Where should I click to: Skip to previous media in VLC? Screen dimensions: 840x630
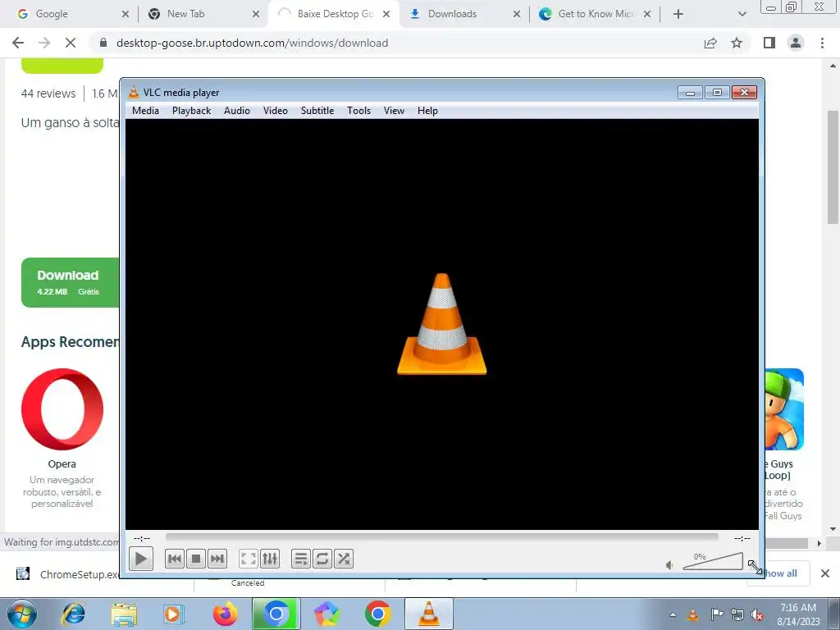pos(174,559)
